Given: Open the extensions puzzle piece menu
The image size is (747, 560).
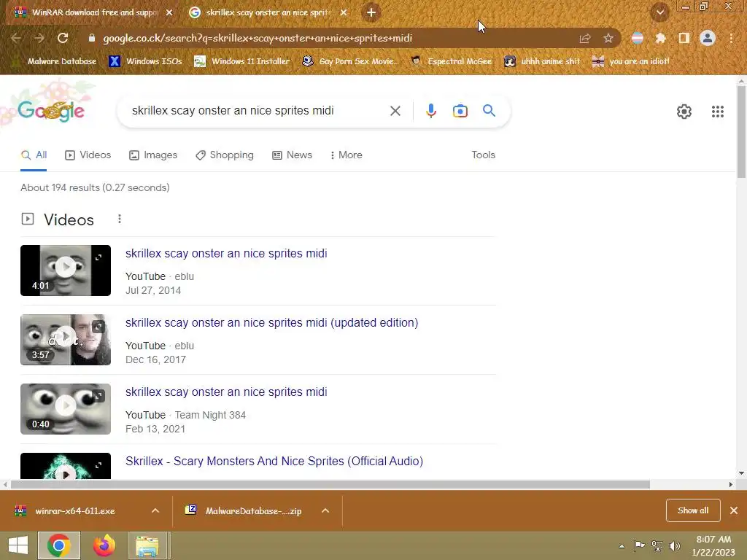Looking at the screenshot, I should [x=660, y=38].
